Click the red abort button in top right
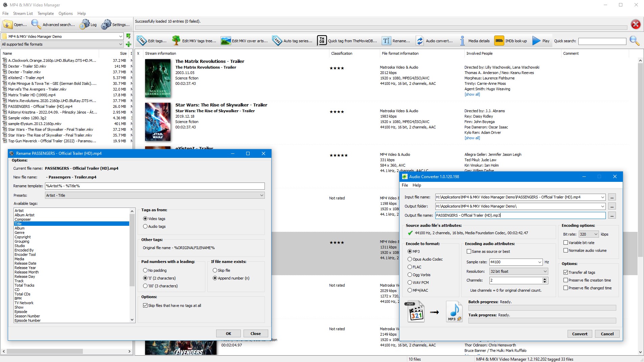This screenshot has height=362, width=644. click(x=636, y=24)
